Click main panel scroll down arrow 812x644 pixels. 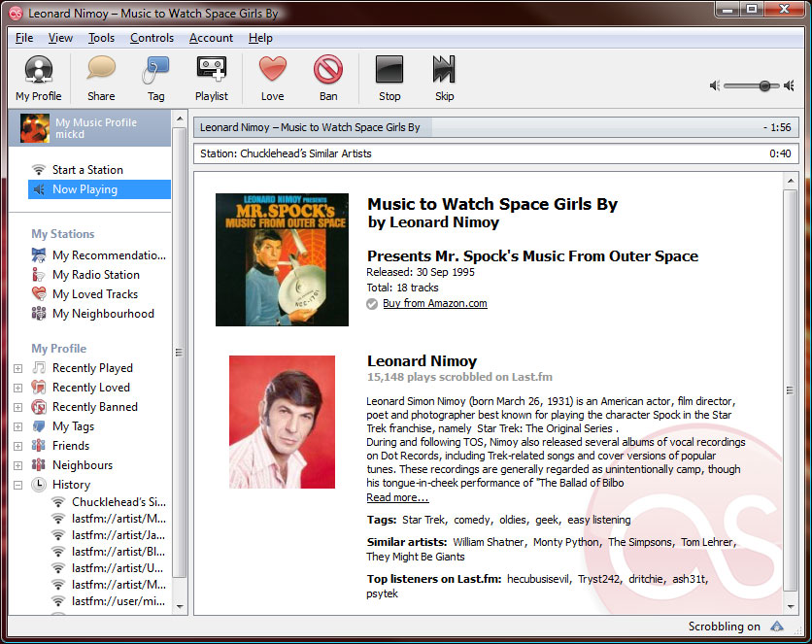(x=791, y=606)
